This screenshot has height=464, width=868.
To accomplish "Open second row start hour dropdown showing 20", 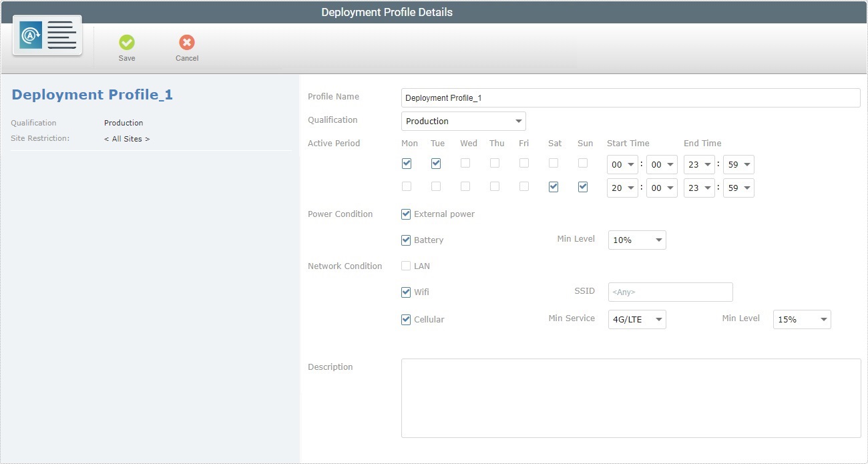I will click(622, 188).
